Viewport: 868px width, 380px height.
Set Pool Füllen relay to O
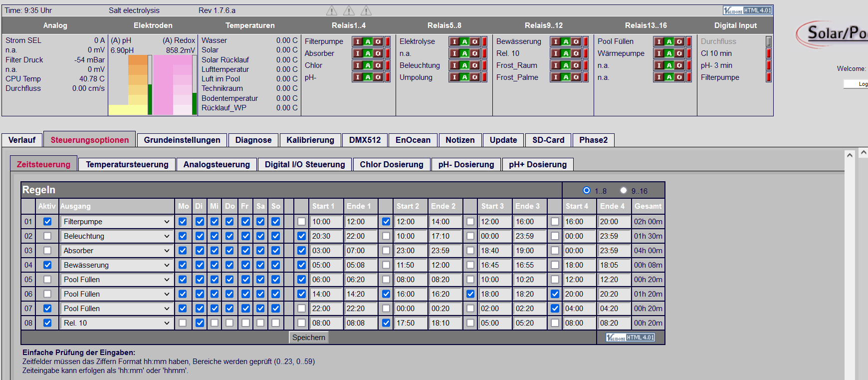tap(679, 41)
